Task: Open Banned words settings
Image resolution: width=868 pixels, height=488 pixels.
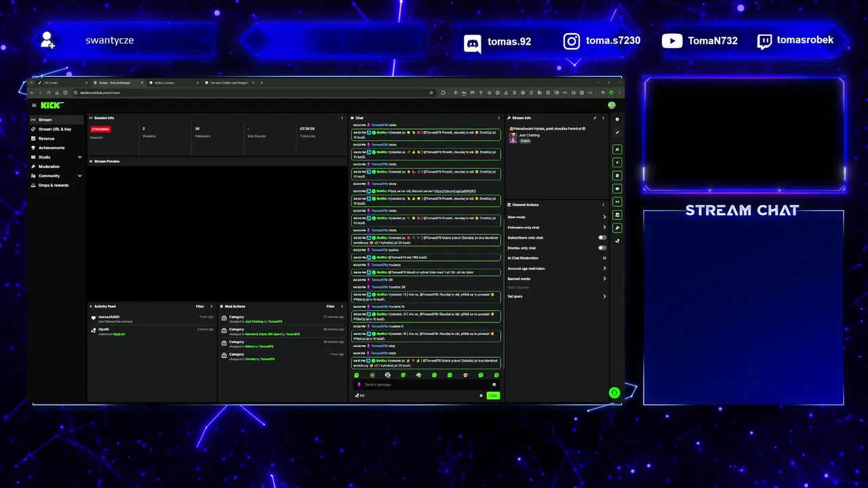Action: 557,279
